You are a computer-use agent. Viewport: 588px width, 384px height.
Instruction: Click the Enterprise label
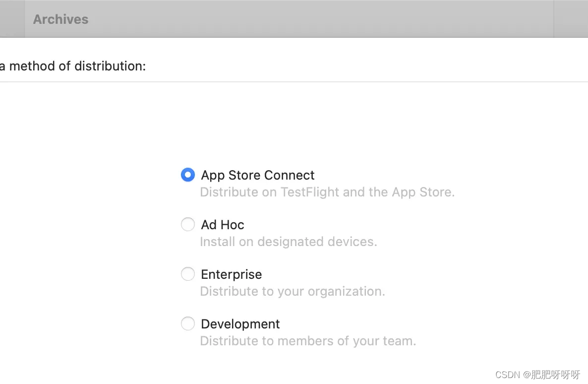pyautogui.click(x=232, y=274)
